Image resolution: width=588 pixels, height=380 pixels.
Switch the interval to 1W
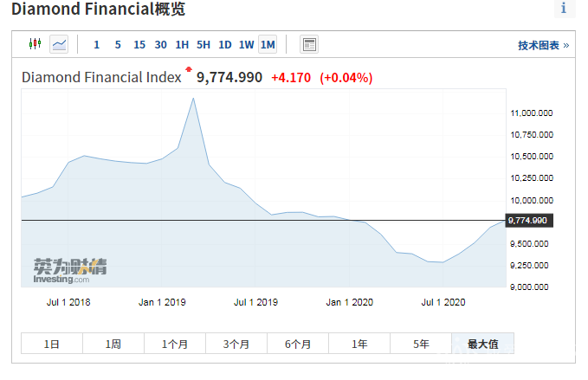tap(246, 45)
